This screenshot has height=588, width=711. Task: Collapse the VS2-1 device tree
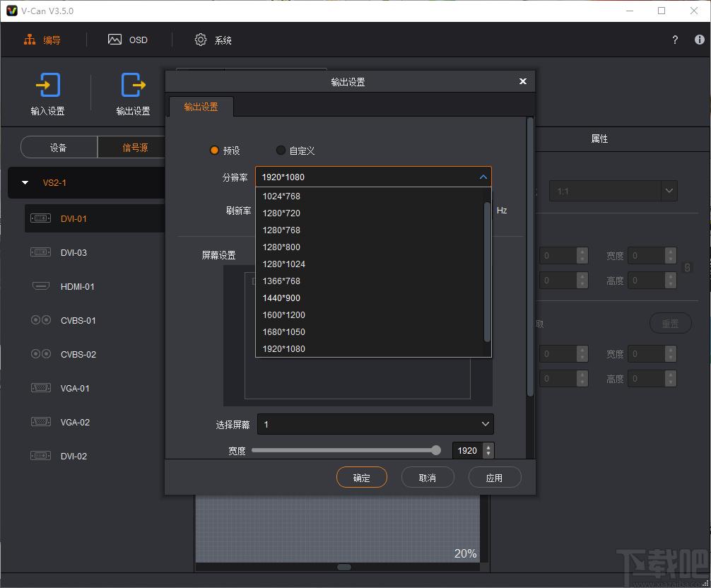click(25, 183)
